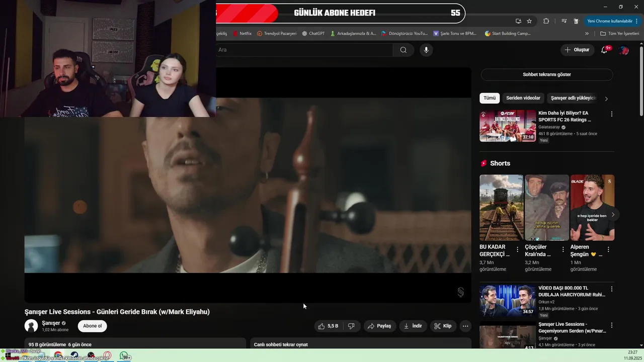Show next Shorts with the arrow

(x=613, y=215)
